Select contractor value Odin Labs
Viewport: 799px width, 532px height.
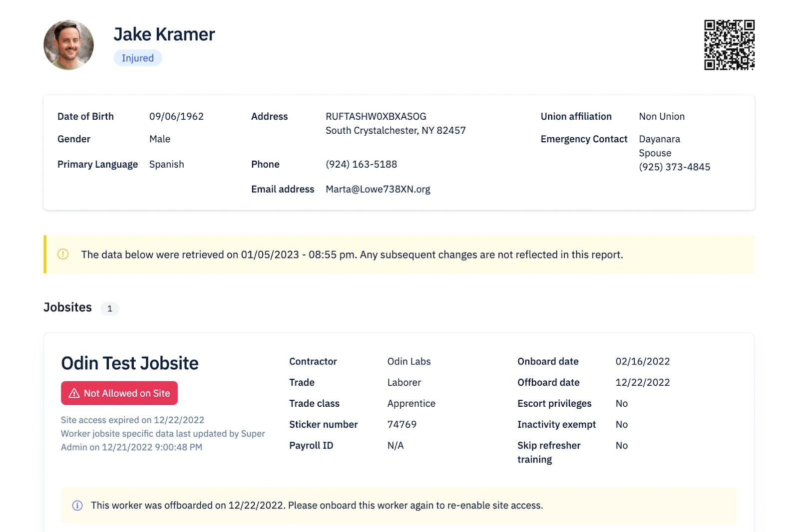409,361
